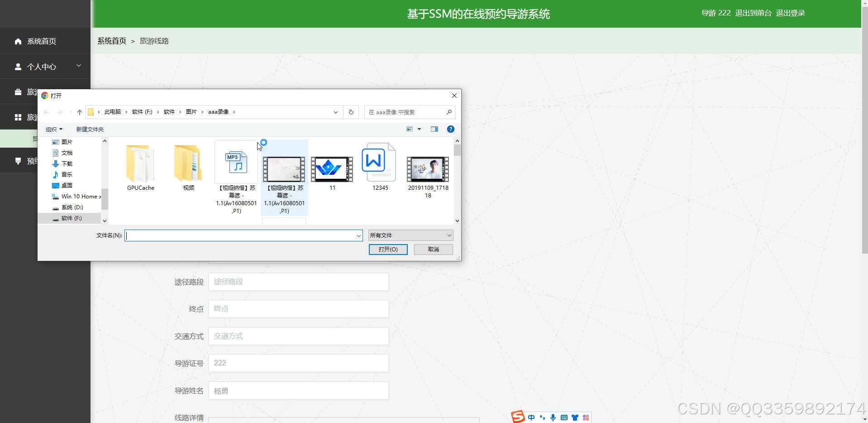Screen dimensions: 868x423
Task: Click the forward navigation arrow in the dialog
Action: (x=60, y=112)
